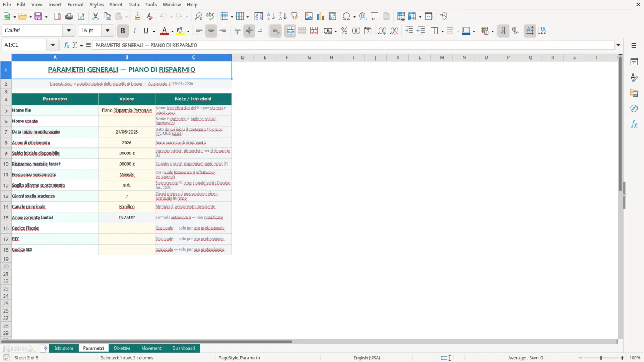Insert an image using the Image icon

click(309, 17)
